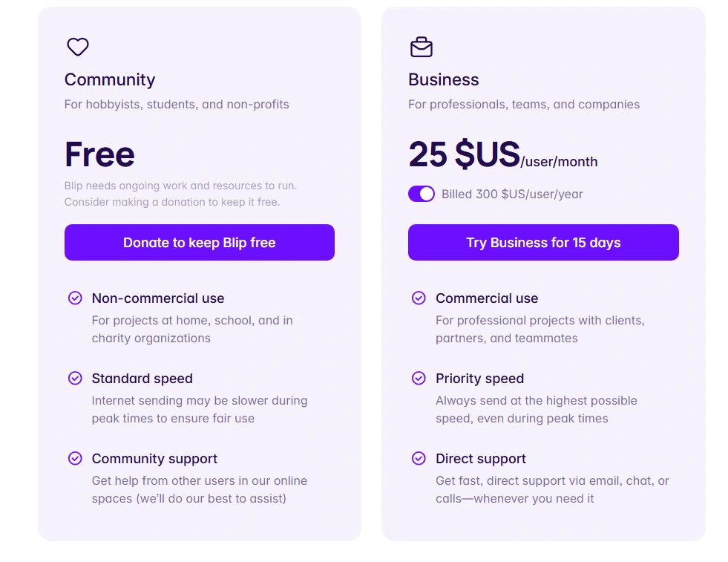This screenshot has width=728, height=562.
Task: Click the Business plan card
Action: (x=542, y=520)
